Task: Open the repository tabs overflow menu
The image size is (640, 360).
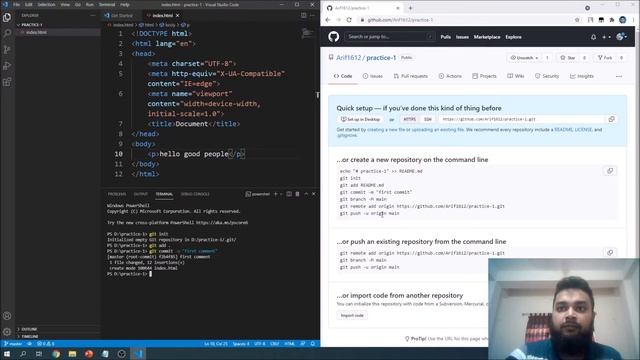Action: tap(619, 76)
